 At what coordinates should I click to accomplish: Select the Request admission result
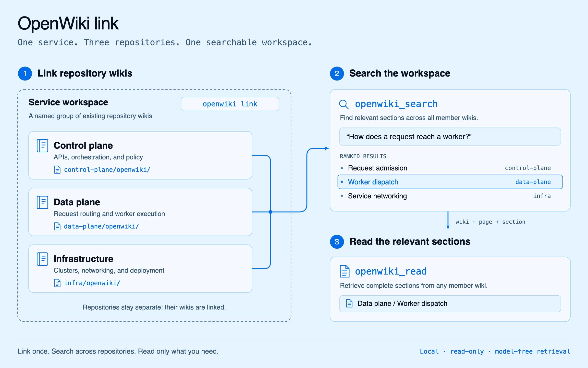(378, 168)
